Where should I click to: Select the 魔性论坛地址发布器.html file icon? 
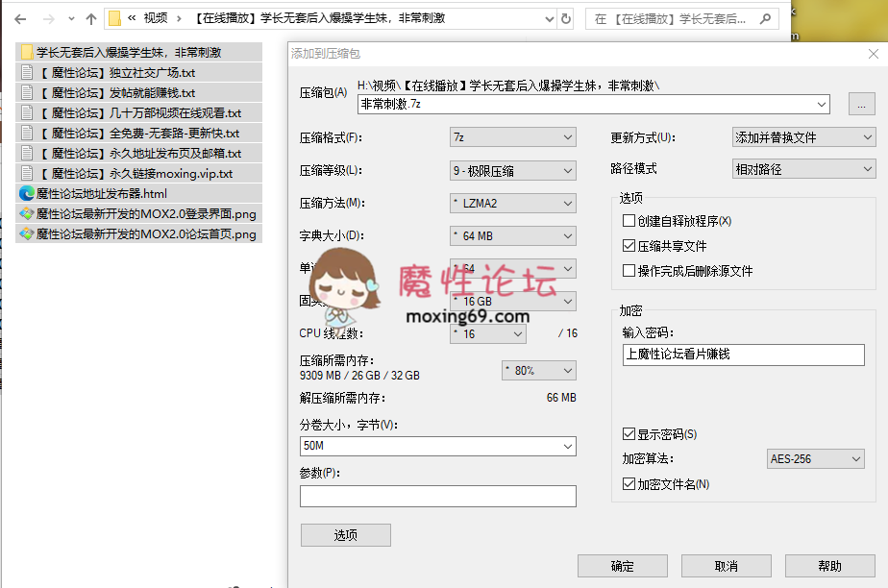(x=27, y=193)
